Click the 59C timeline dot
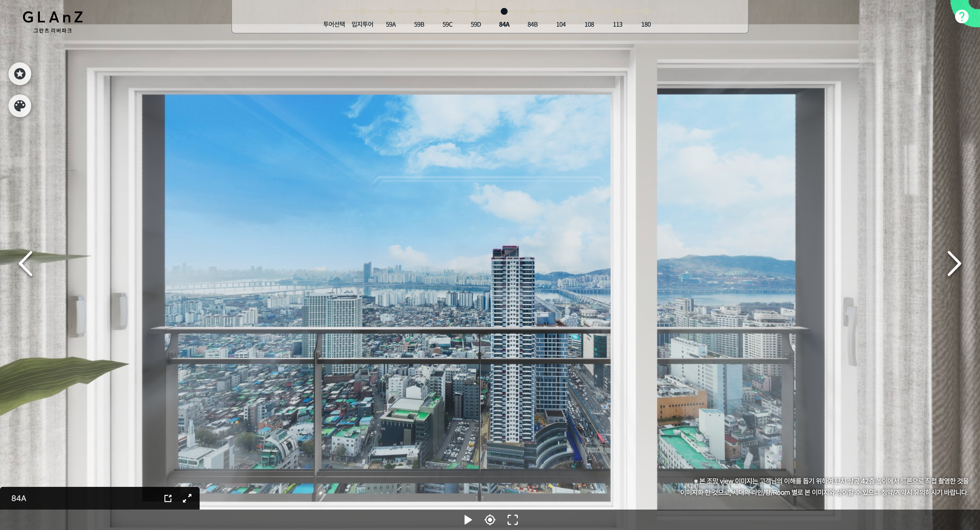 pyautogui.click(x=447, y=11)
